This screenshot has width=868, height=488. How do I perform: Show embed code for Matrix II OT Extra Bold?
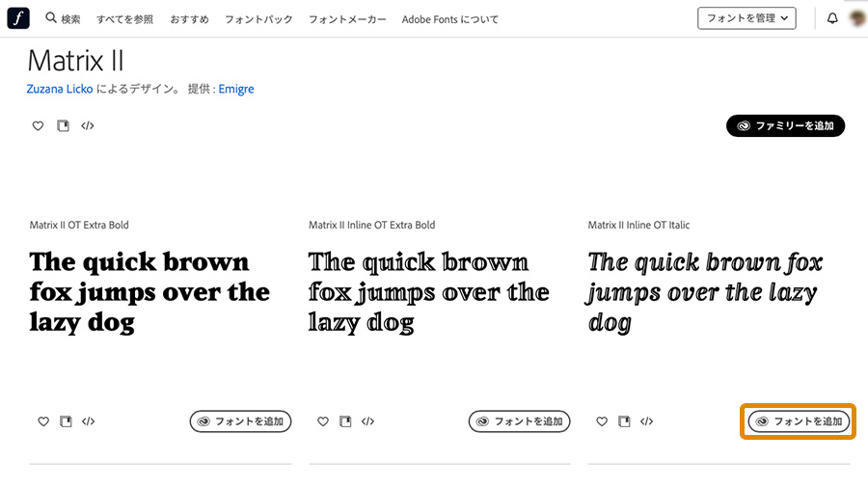88,421
